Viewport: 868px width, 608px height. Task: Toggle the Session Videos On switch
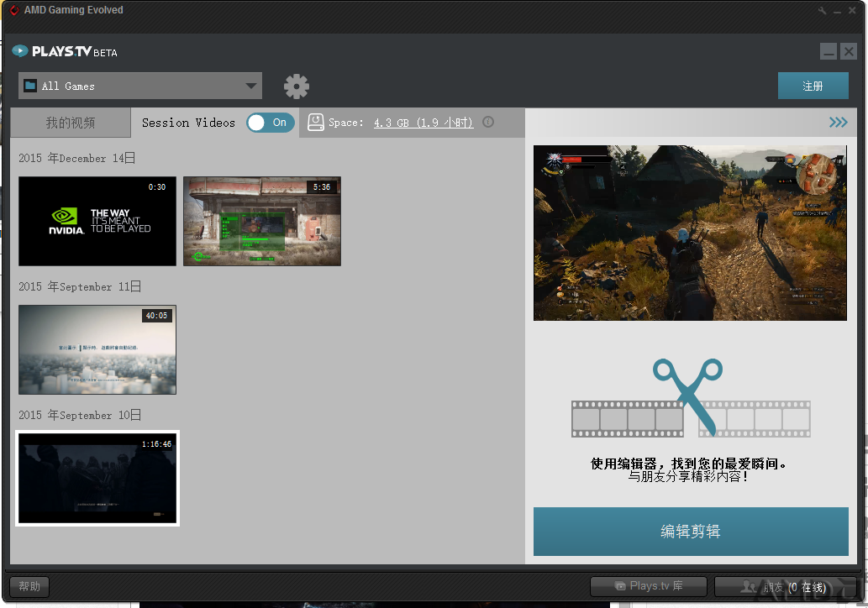coord(270,123)
